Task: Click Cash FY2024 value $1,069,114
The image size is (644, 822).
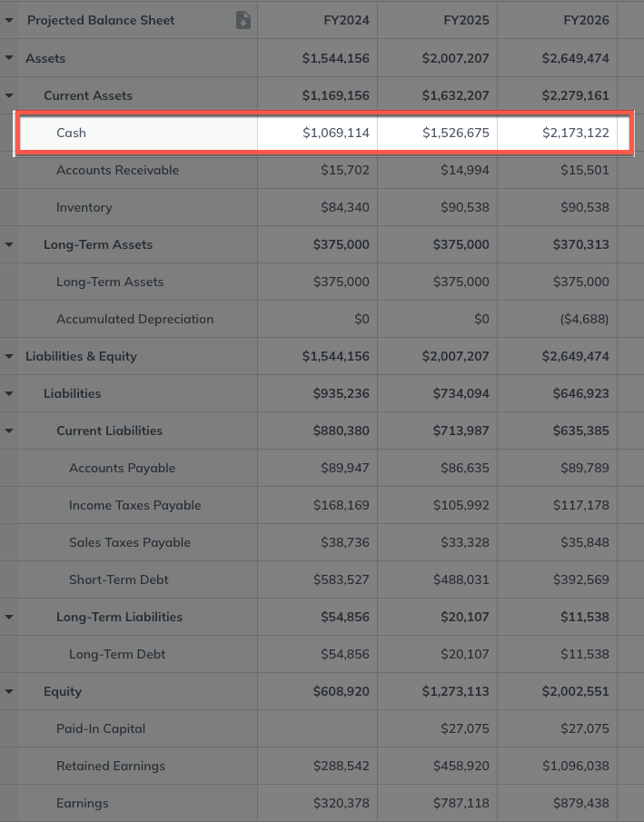Action: click(x=336, y=133)
